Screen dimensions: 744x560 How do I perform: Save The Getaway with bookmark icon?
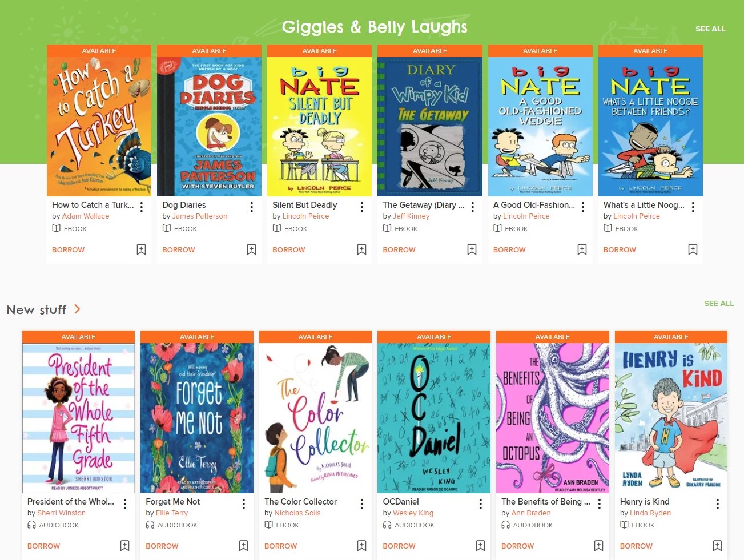tap(472, 249)
